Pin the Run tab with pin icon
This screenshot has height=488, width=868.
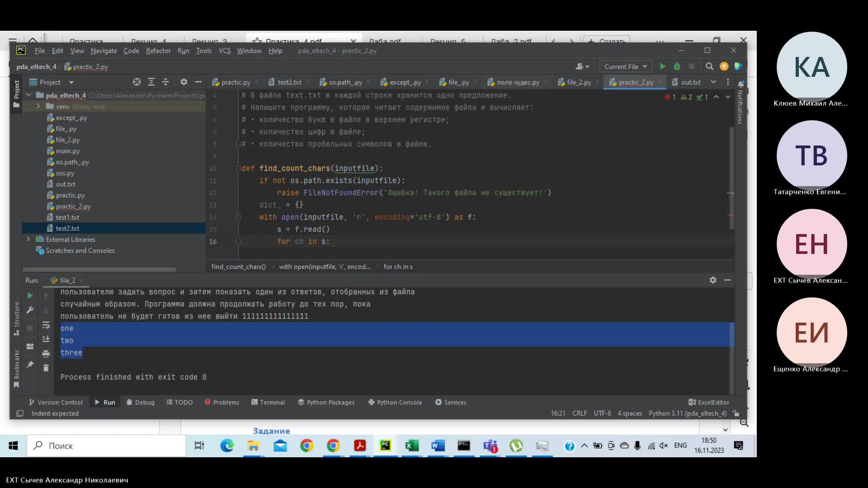30,364
